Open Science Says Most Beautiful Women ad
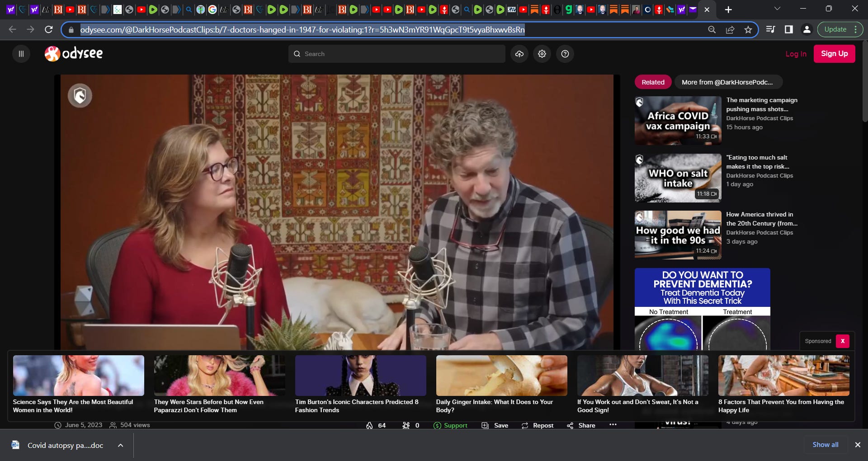The width and height of the screenshot is (868, 461). [79, 385]
